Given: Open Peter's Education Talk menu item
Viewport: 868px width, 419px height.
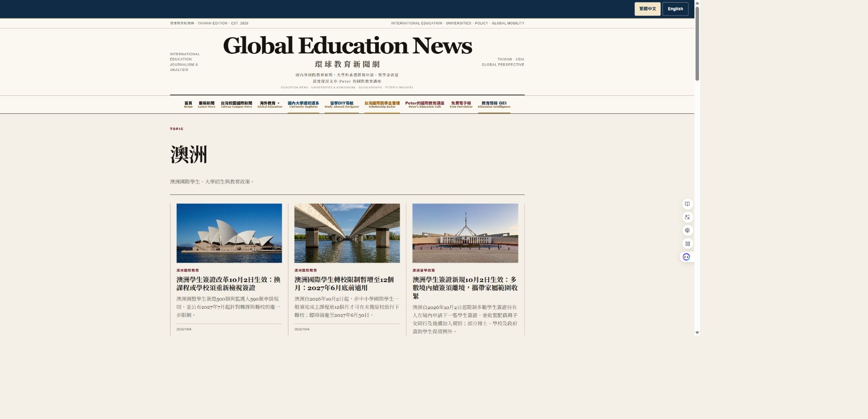Looking at the screenshot, I should tap(425, 104).
